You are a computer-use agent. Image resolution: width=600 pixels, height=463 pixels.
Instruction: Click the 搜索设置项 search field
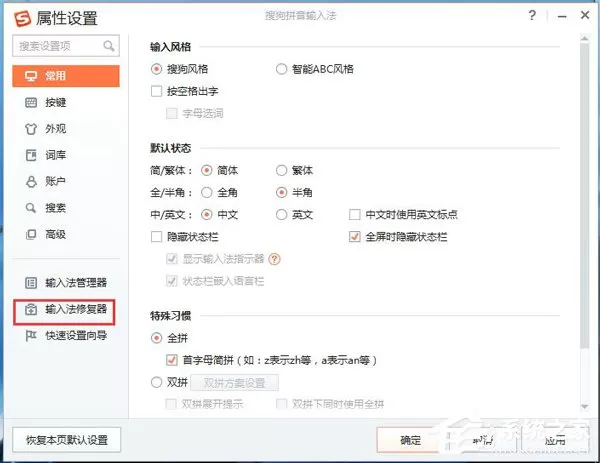tap(66, 46)
